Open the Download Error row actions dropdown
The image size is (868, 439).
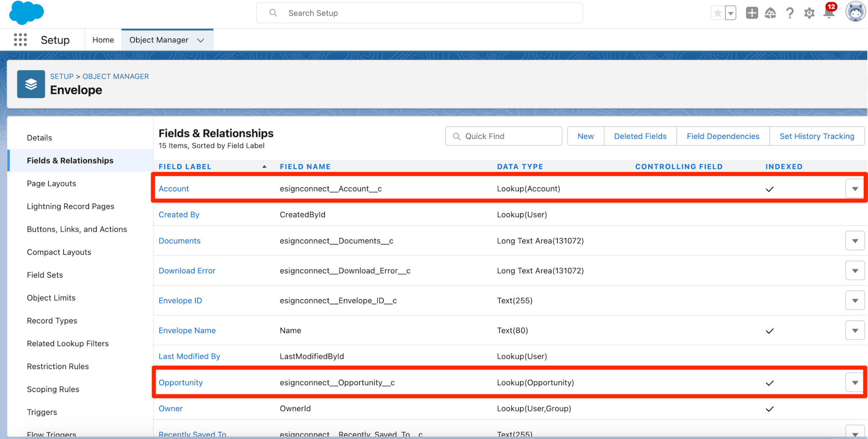coord(855,271)
